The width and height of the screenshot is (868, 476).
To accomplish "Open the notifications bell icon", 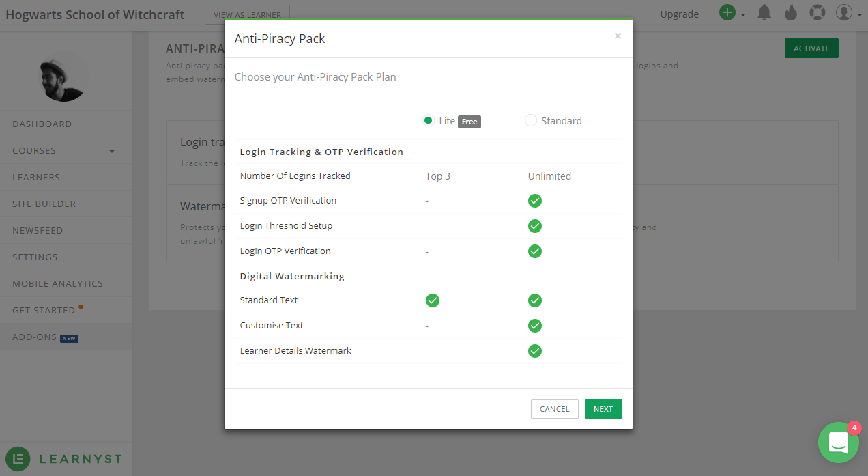I will pyautogui.click(x=765, y=13).
